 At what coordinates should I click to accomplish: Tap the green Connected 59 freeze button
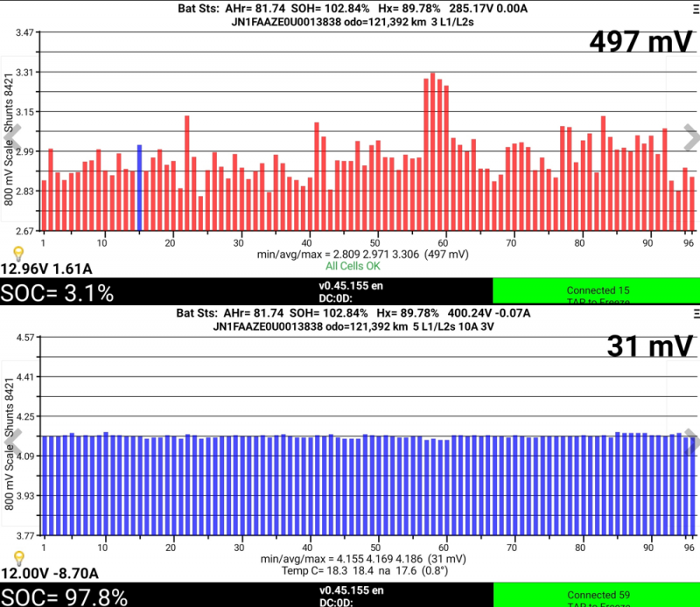597,595
